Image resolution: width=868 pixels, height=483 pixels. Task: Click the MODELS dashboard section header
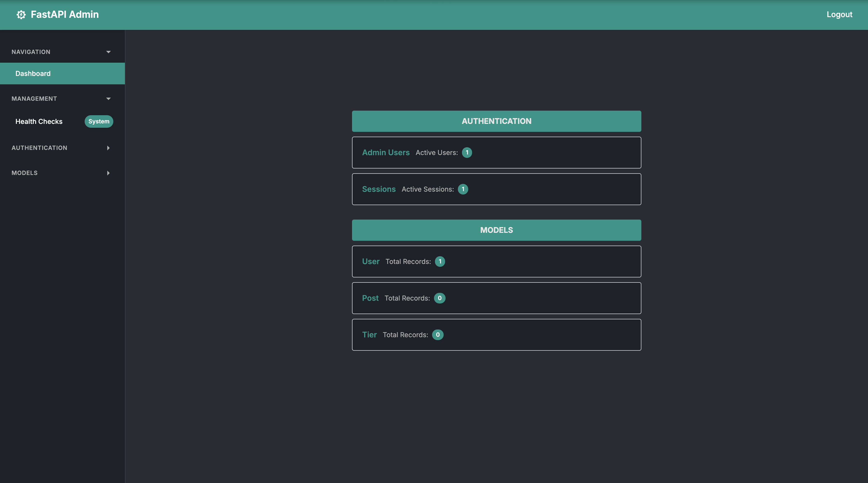click(x=496, y=230)
